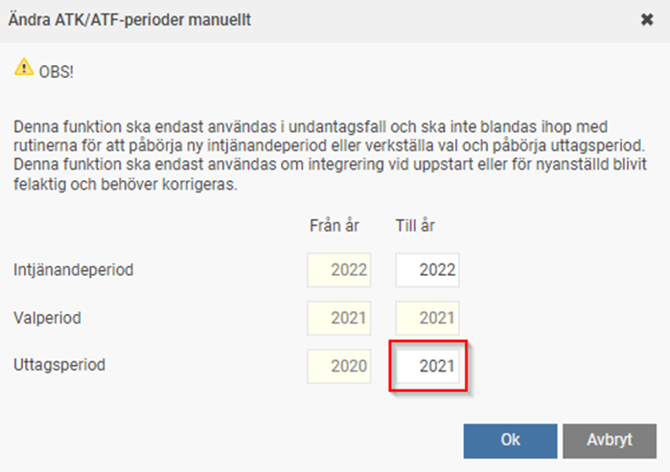Edit the Intjänandeperiod Till år field
This screenshot has width=670, height=472.
[x=427, y=270]
